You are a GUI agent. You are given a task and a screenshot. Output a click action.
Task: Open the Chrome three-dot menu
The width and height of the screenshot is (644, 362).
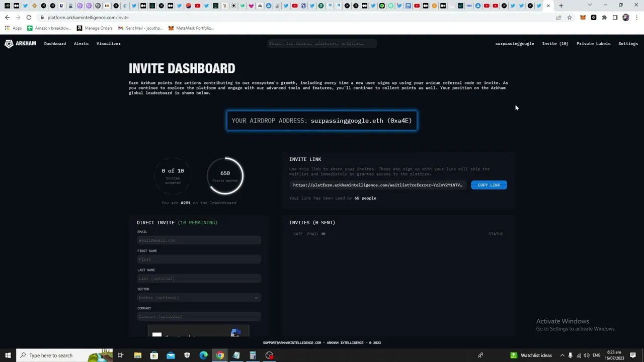point(636,18)
